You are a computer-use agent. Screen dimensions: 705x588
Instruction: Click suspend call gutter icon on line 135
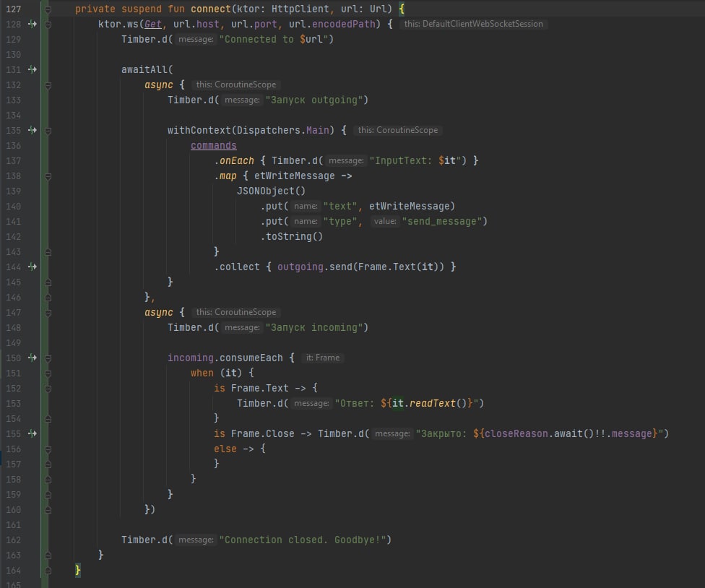point(33,130)
